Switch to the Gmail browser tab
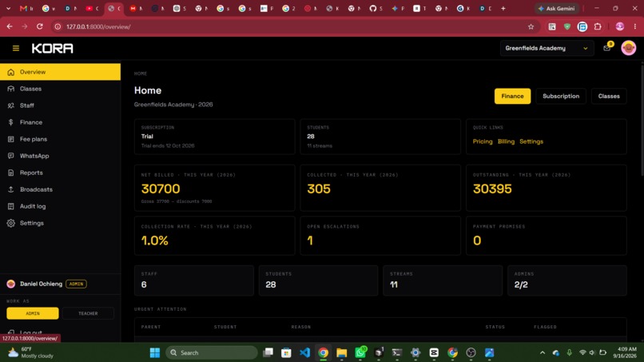644x362 pixels. [x=26, y=8]
